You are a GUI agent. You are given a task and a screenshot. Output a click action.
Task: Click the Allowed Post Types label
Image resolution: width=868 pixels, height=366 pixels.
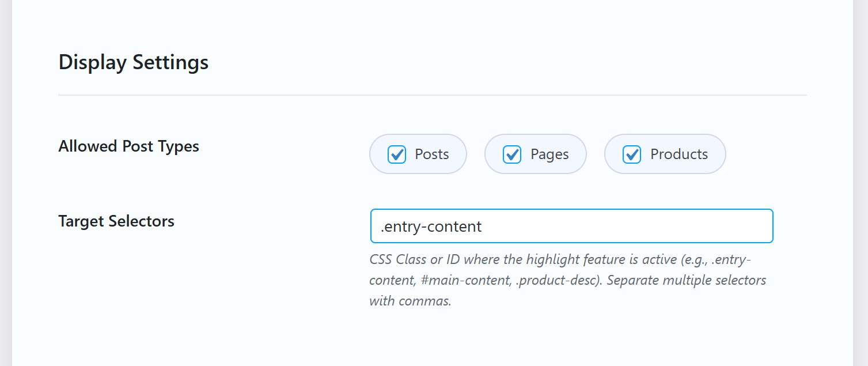(x=128, y=146)
